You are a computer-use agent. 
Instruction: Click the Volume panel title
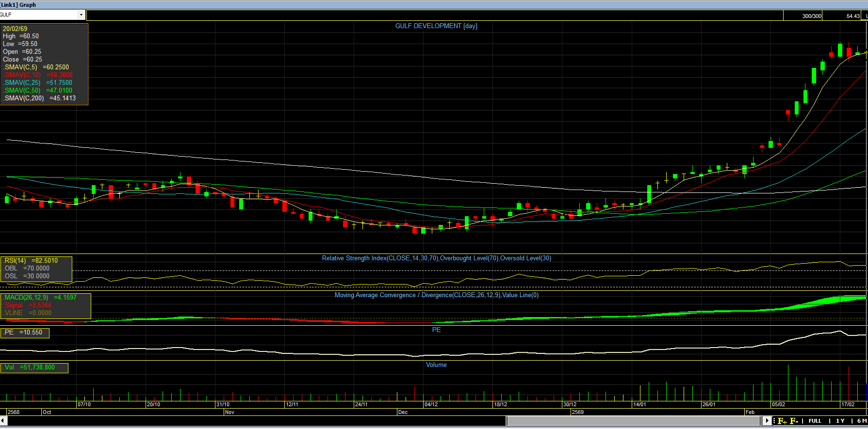436,365
